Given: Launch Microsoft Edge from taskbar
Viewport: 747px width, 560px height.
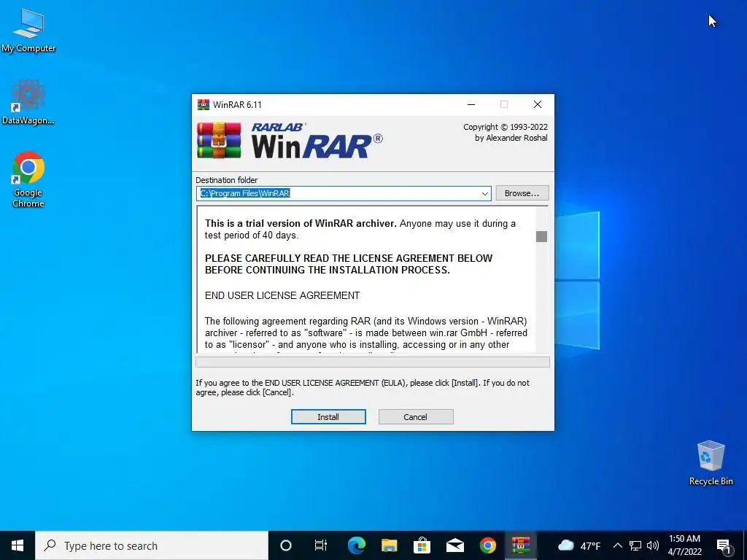Looking at the screenshot, I should pyautogui.click(x=356, y=545).
